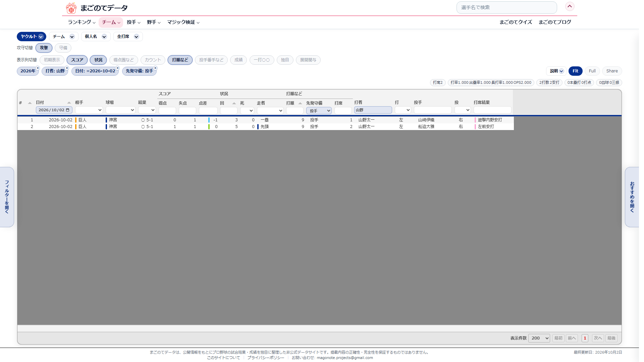
Task: Toggle 攻撃 offense mode
Action: [x=44, y=48]
